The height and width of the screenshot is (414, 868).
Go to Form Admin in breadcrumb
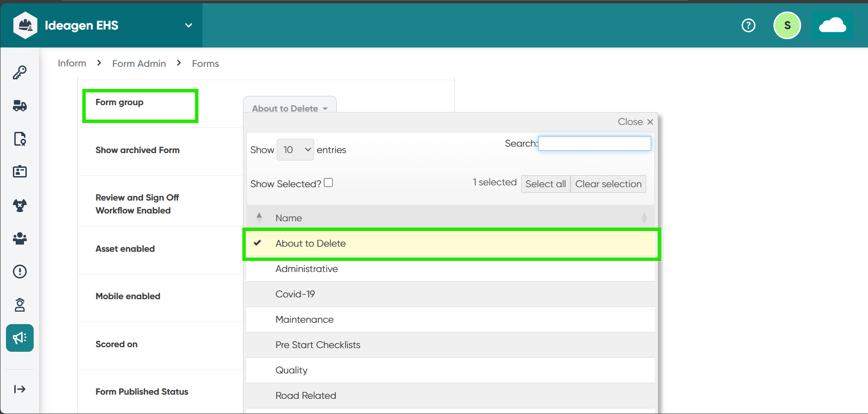coord(139,64)
